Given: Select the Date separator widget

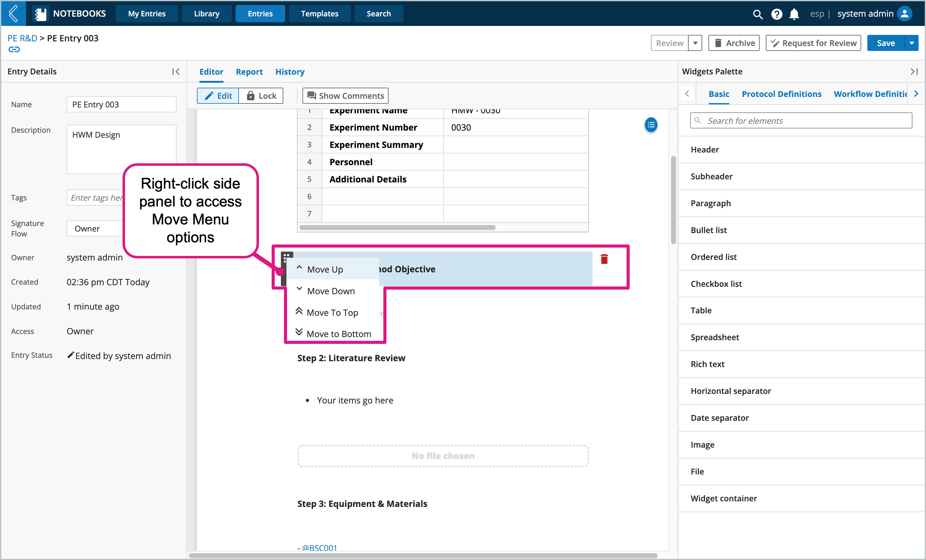Looking at the screenshot, I should pos(802,418).
